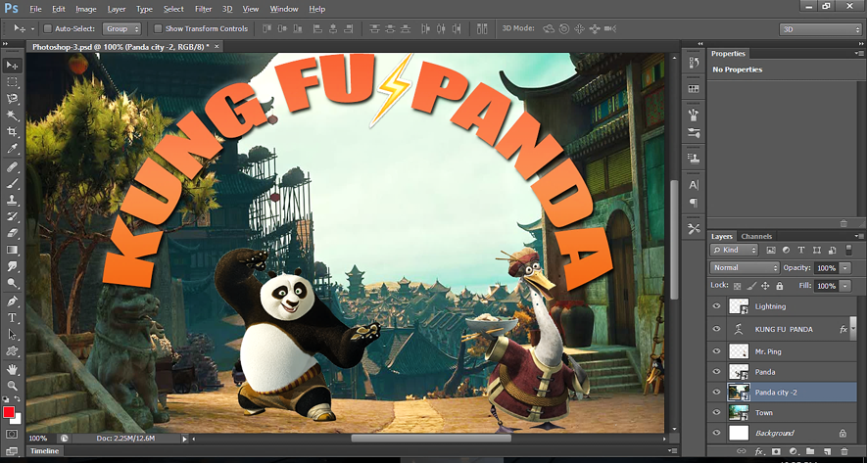The height and width of the screenshot is (464, 868).
Task: Select the Rectangular Marquee tool
Action: (x=12, y=82)
